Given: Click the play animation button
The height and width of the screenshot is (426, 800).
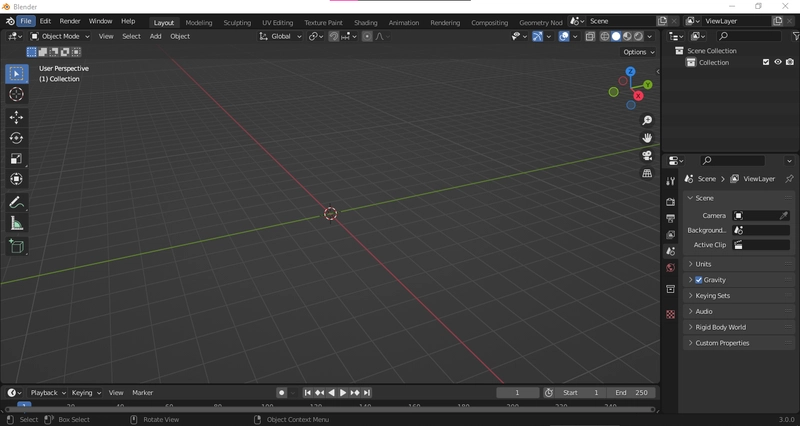Looking at the screenshot, I should coord(343,393).
